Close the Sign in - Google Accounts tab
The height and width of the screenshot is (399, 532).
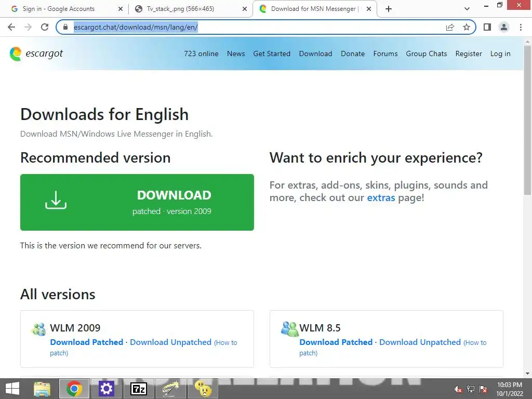tap(121, 9)
